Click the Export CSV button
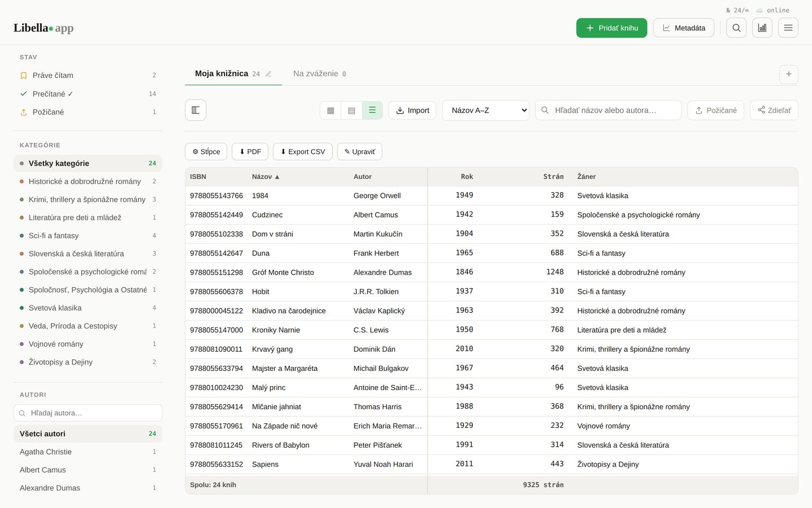 [x=303, y=152]
